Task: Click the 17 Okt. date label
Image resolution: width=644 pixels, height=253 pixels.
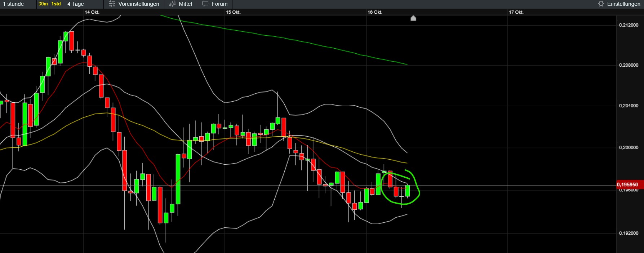Action: [x=516, y=12]
